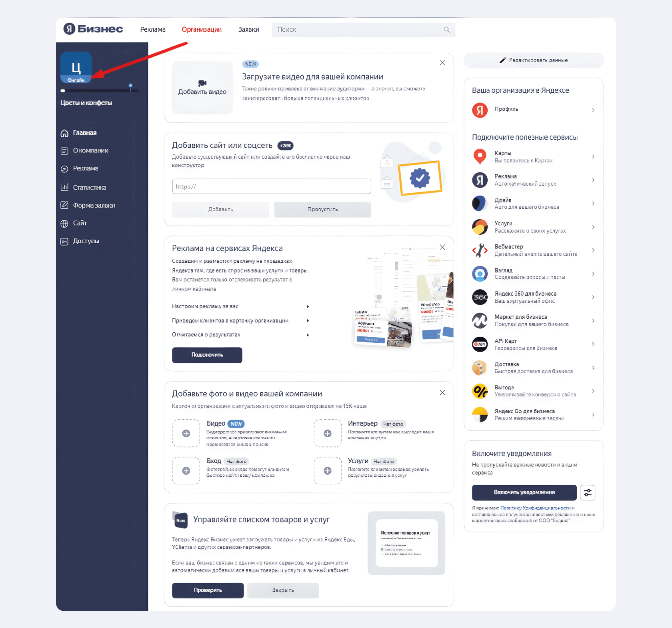Click the Взгляд service icon
The height and width of the screenshot is (628, 672).
pyautogui.click(x=480, y=274)
